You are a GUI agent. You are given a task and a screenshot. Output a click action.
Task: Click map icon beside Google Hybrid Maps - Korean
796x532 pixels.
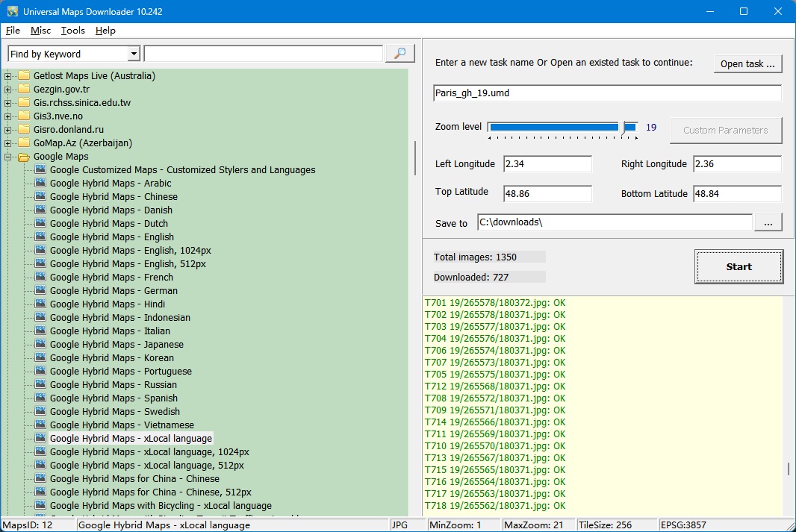click(40, 358)
